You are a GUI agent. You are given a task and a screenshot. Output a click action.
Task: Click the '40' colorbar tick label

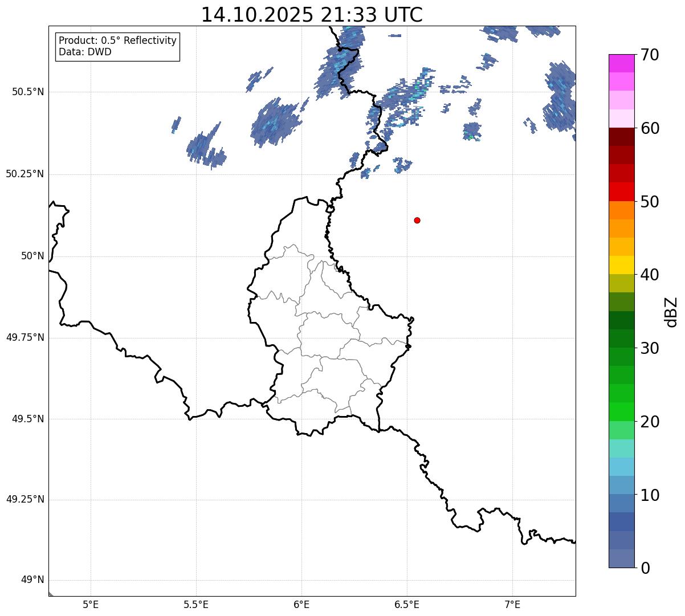(650, 275)
